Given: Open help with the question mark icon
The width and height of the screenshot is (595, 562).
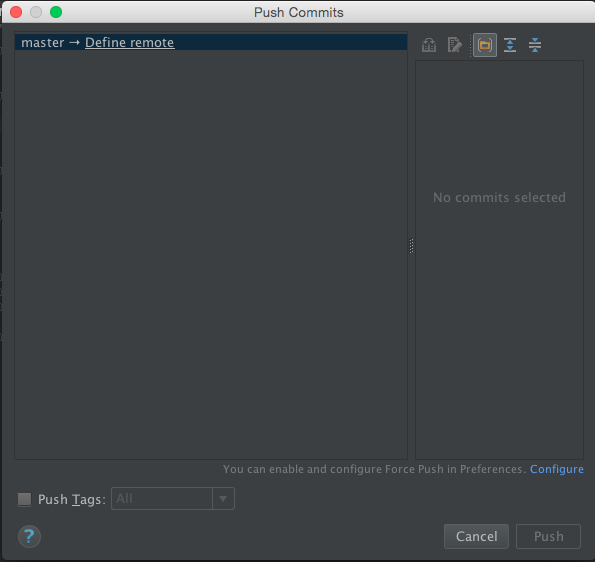Looking at the screenshot, I should pyautogui.click(x=29, y=536).
